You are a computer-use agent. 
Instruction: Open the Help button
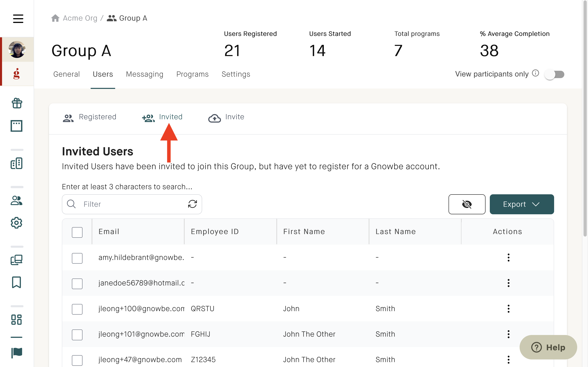[x=548, y=347]
